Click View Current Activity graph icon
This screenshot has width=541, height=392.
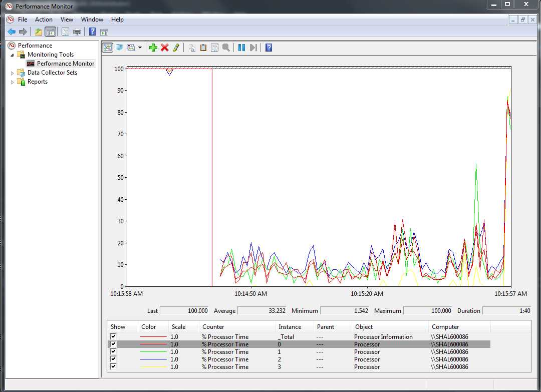click(x=107, y=48)
